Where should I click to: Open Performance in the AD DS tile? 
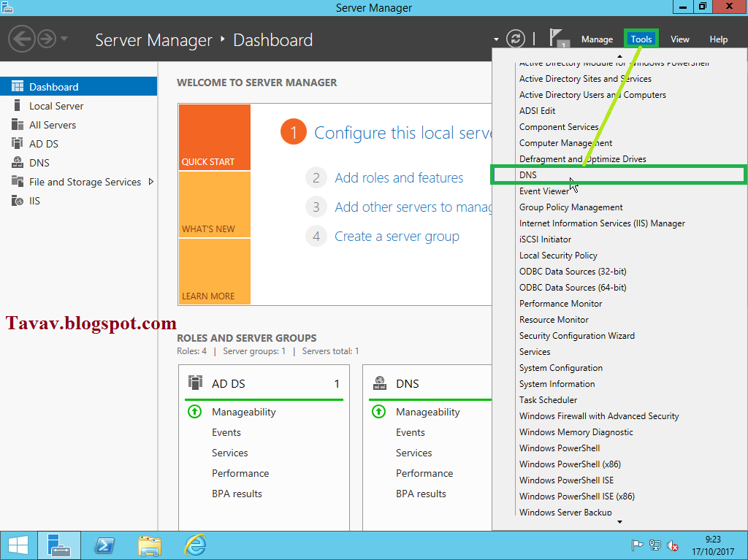[x=240, y=473]
